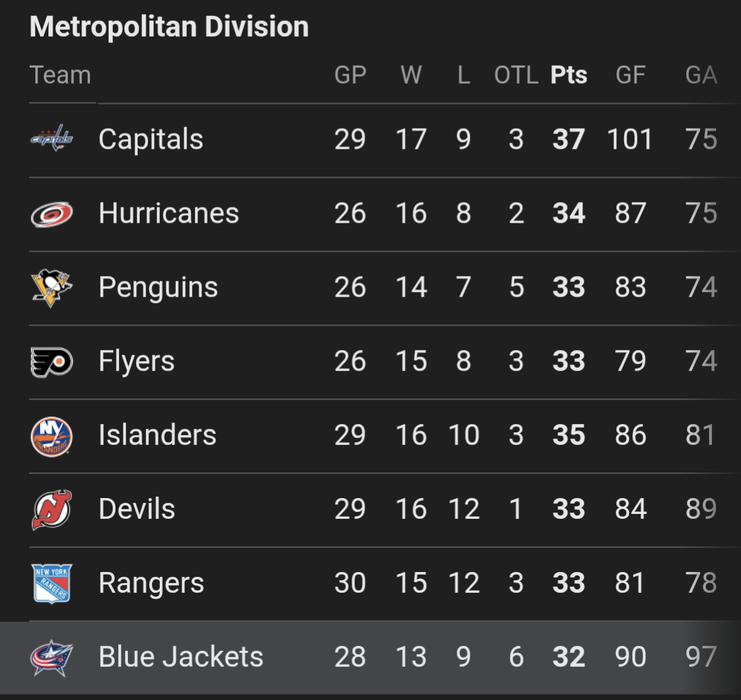Sort by the GA column header

click(701, 75)
